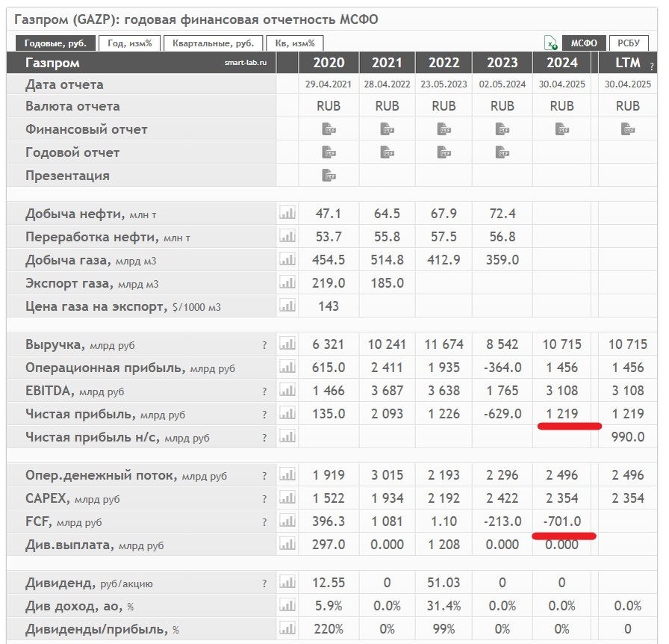Viewport: 669px width, 644px height.
Task: Show chart for Добыча газа row
Action: click(287, 258)
